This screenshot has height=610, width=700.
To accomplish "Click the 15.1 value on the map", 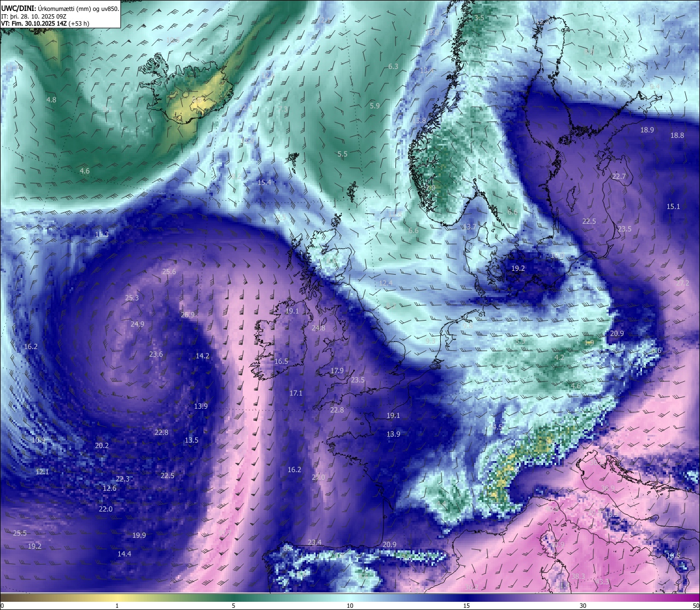I will click(x=673, y=206).
